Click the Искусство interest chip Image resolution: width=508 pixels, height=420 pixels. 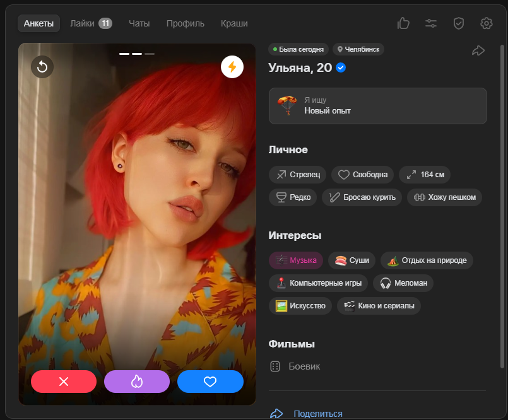tap(300, 306)
